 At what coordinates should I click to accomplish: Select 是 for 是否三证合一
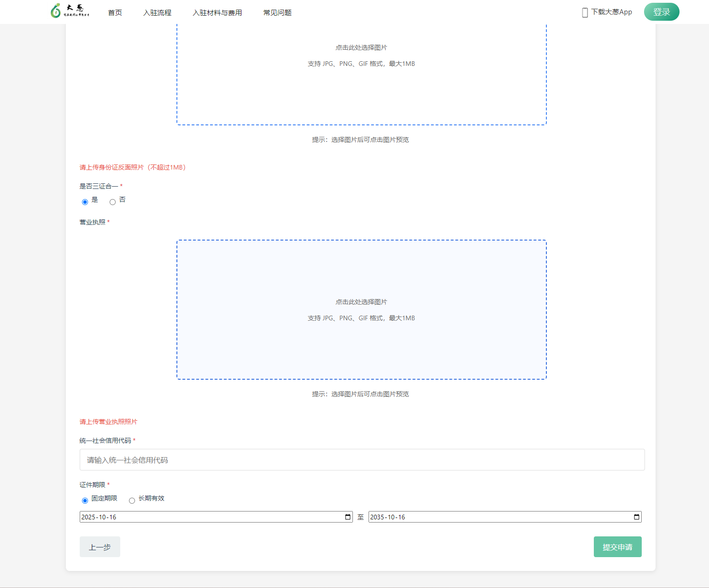pyautogui.click(x=85, y=202)
